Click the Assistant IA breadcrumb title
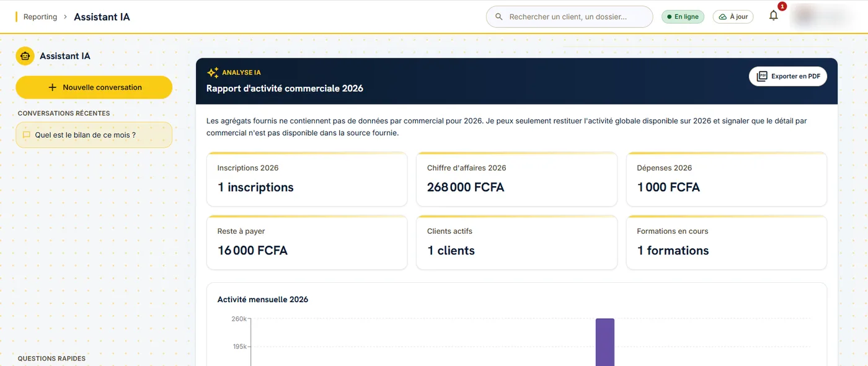Screen dimensions: 868x366 (102, 17)
